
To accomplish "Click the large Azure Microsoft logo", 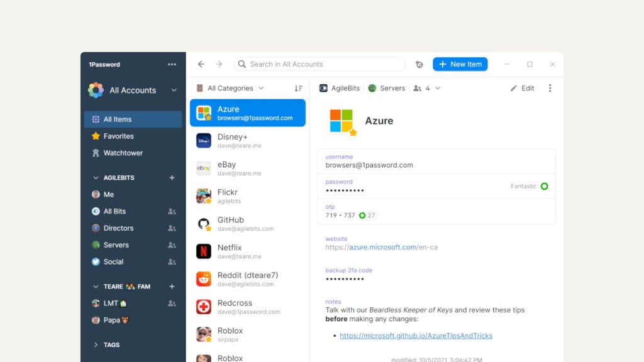I will [341, 121].
